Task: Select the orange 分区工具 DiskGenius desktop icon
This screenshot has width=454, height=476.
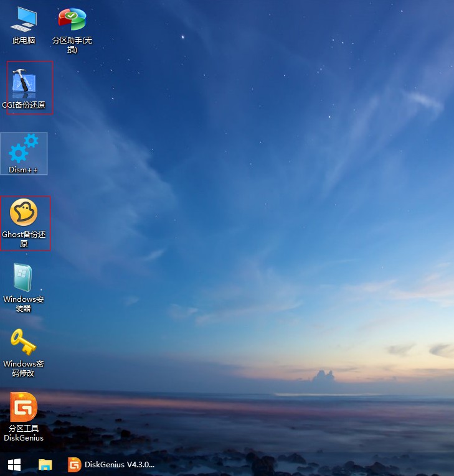Action: tap(24, 407)
